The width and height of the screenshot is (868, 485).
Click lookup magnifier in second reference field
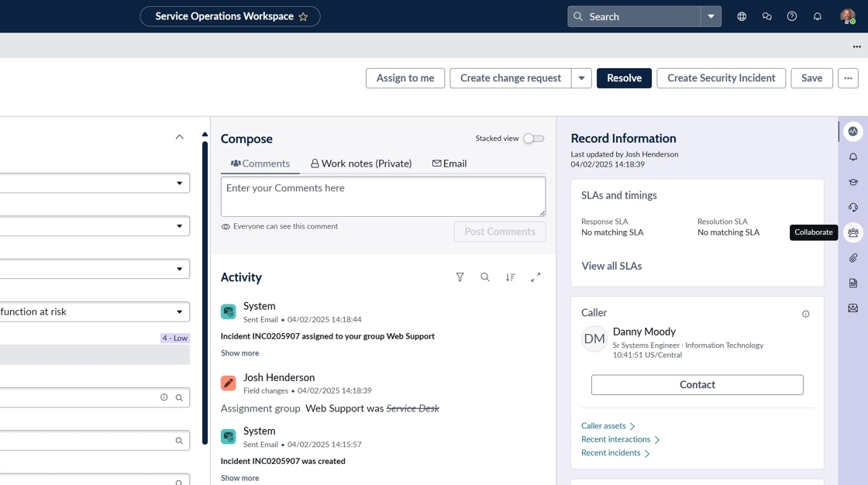(x=179, y=441)
